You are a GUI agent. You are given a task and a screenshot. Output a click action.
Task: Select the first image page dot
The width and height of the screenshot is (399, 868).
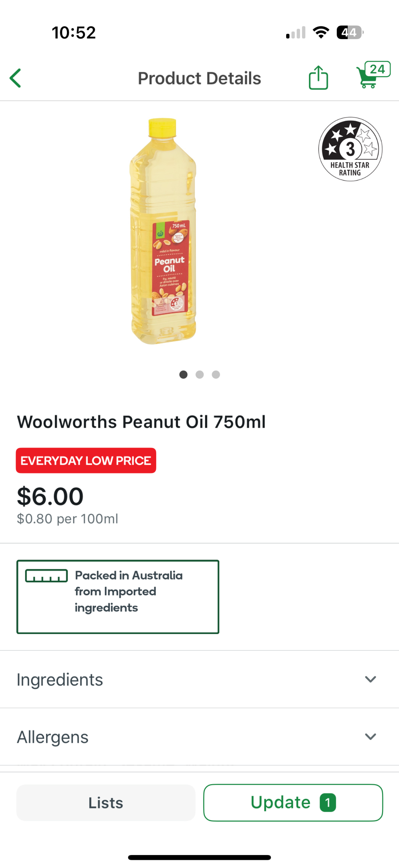pyautogui.click(x=183, y=375)
